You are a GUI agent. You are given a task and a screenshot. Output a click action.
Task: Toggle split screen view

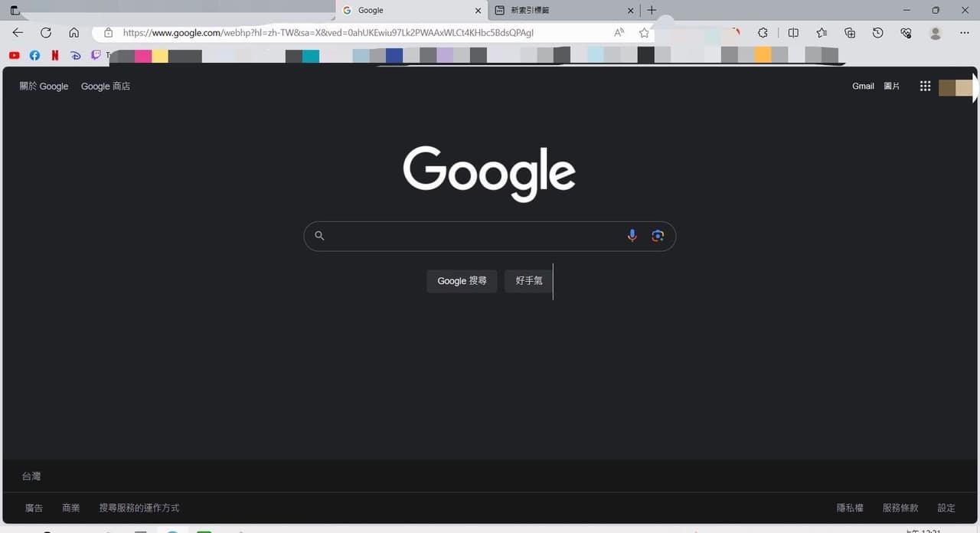point(793,33)
